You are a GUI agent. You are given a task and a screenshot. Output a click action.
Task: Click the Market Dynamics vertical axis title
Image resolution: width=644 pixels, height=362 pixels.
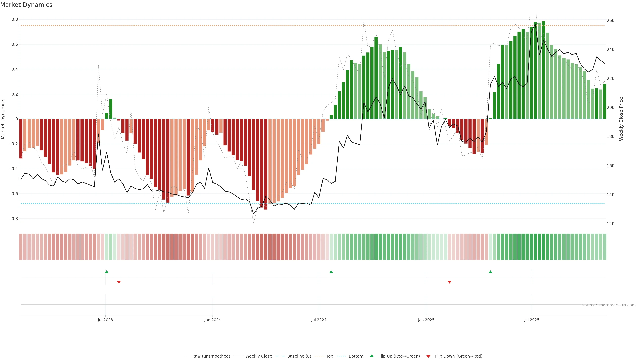click(3, 119)
